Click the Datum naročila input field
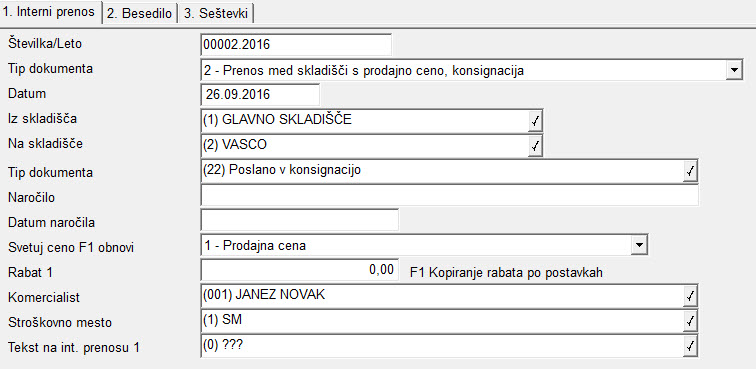The image size is (756, 369). coord(299,220)
